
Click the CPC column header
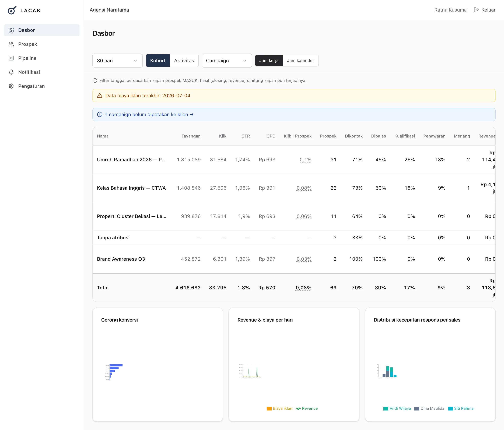(271, 136)
